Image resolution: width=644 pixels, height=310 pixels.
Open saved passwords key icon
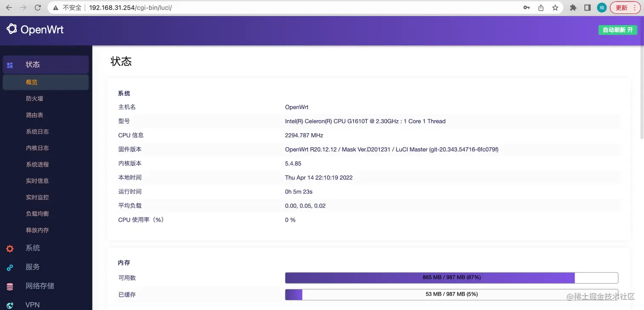pos(526,8)
